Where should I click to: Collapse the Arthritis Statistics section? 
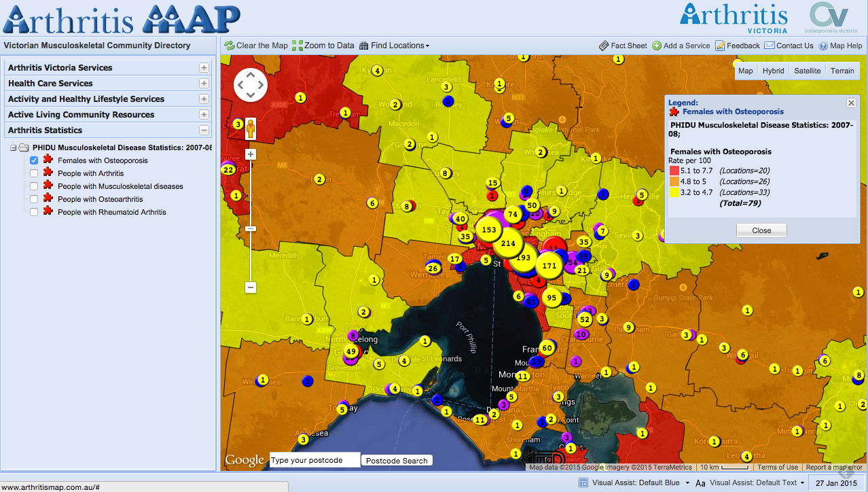[x=204, y=130]
